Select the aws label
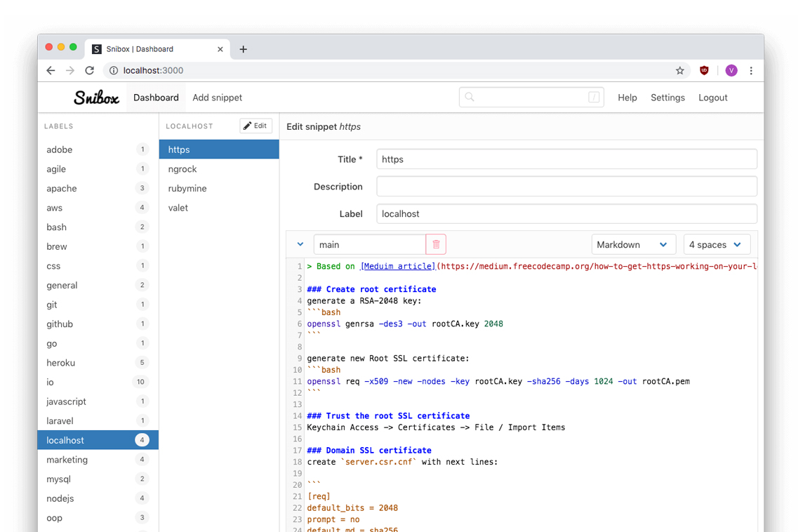 (x=98, y=208)
